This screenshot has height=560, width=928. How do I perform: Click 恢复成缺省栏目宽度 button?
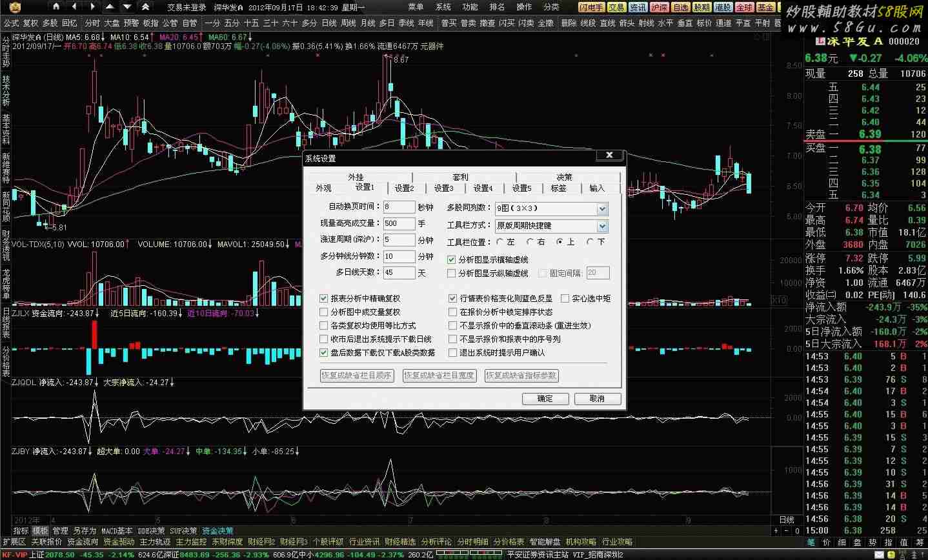pyautogui.click(x=439, y=375)
